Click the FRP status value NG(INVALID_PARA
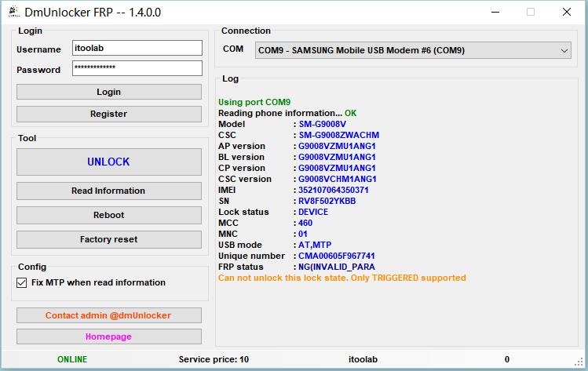Viewport: 588px width, 371px height. 336,267
